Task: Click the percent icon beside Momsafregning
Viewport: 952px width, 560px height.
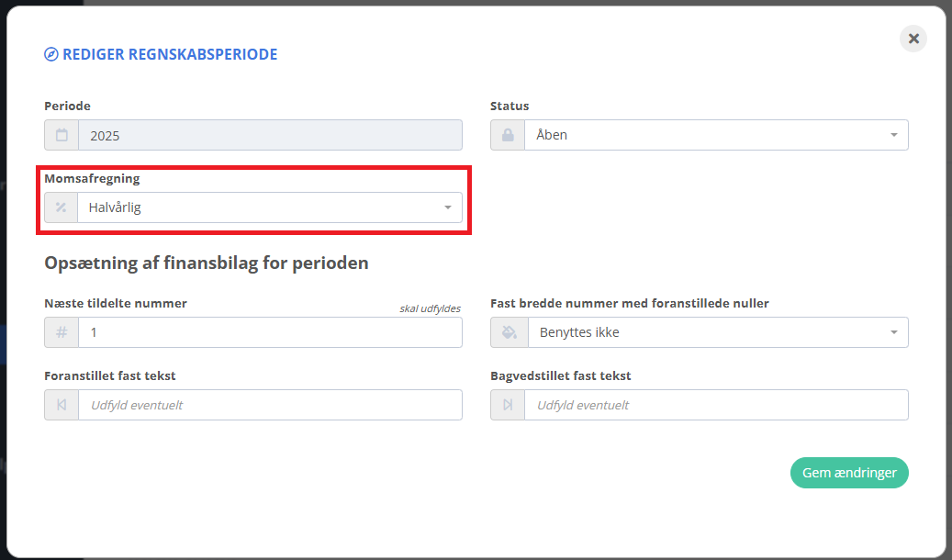Action: pyautogui.click(x=62, y=207)
